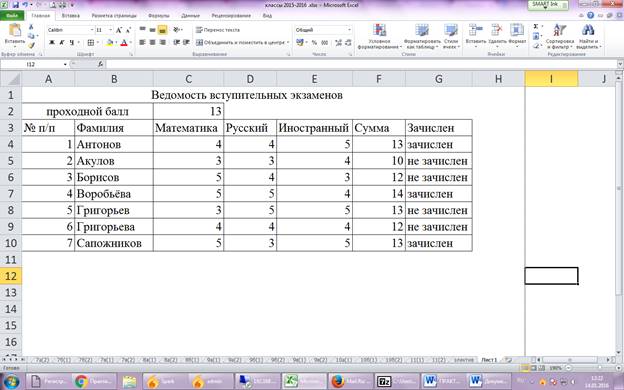The height and width of the screenshot is (390, 624).
Task: Toggle Align Text Right
Action: click(x=162, y=42)
